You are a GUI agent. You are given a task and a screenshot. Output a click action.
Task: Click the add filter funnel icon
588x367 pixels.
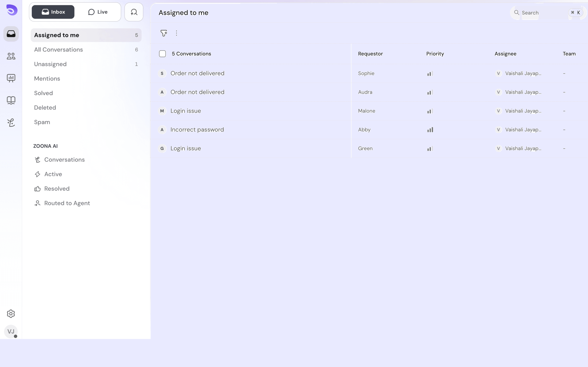(164, 33)
